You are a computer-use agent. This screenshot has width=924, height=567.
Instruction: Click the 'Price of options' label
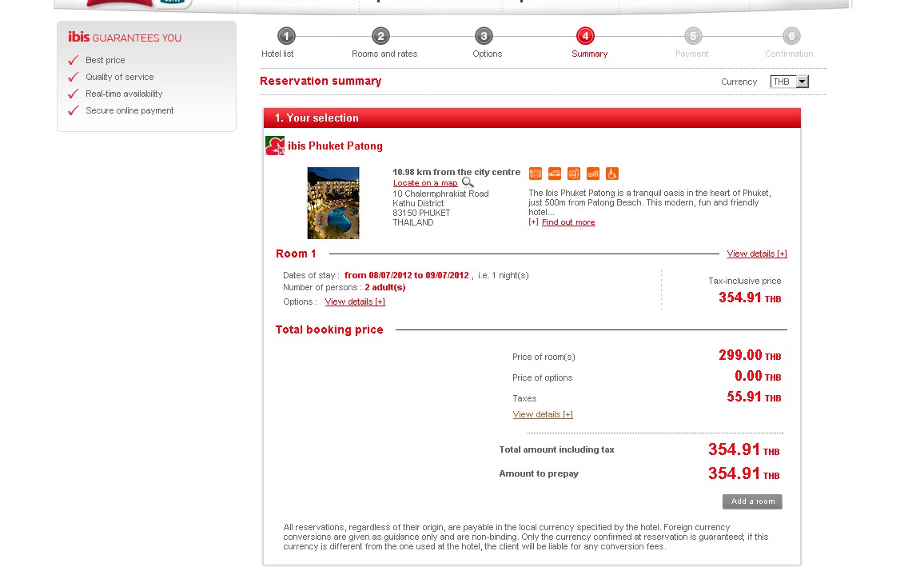click(542, 377)
